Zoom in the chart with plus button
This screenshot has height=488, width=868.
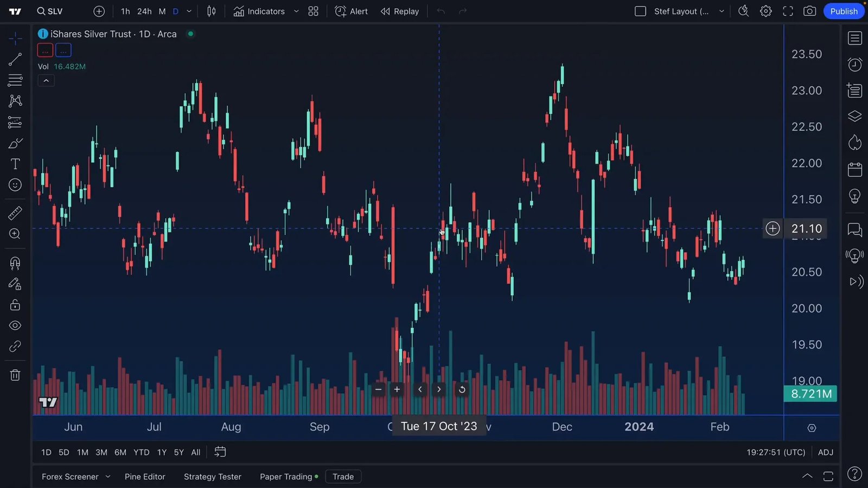[397, 389]
